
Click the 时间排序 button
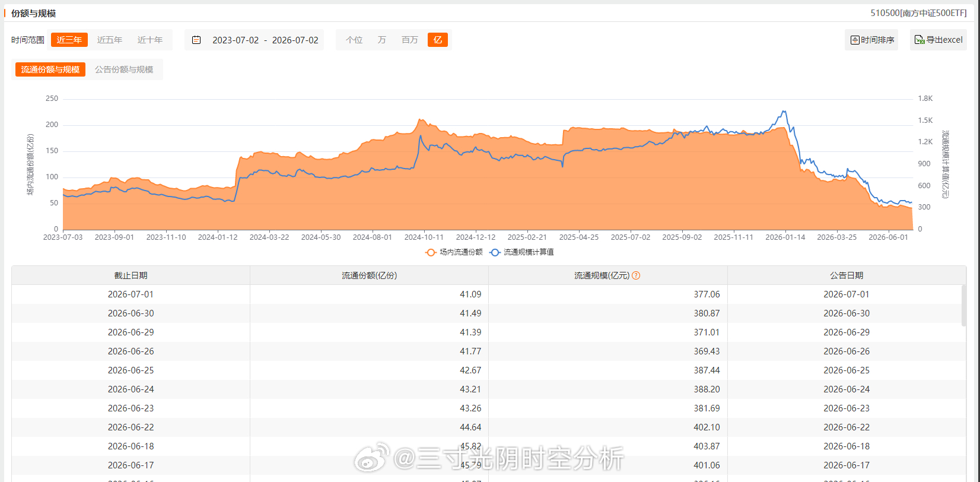pyautogui.click(x=871, y=40)
